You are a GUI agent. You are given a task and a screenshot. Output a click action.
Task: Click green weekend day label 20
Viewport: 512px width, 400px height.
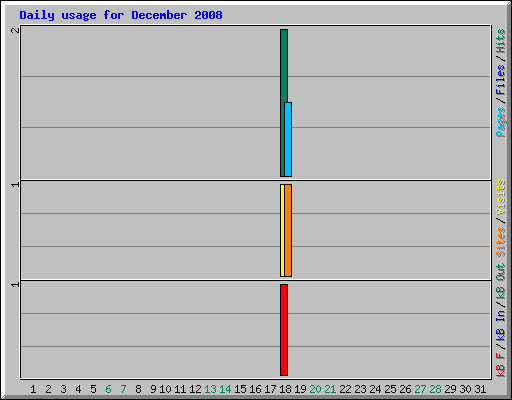(315, 389)
